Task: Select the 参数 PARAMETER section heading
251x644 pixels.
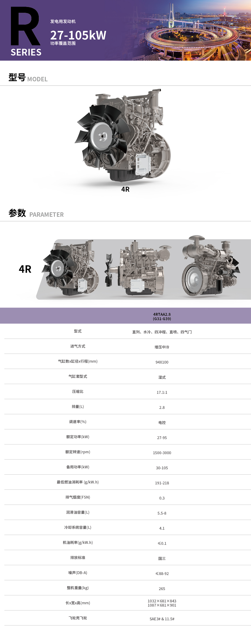Action: 36,213
